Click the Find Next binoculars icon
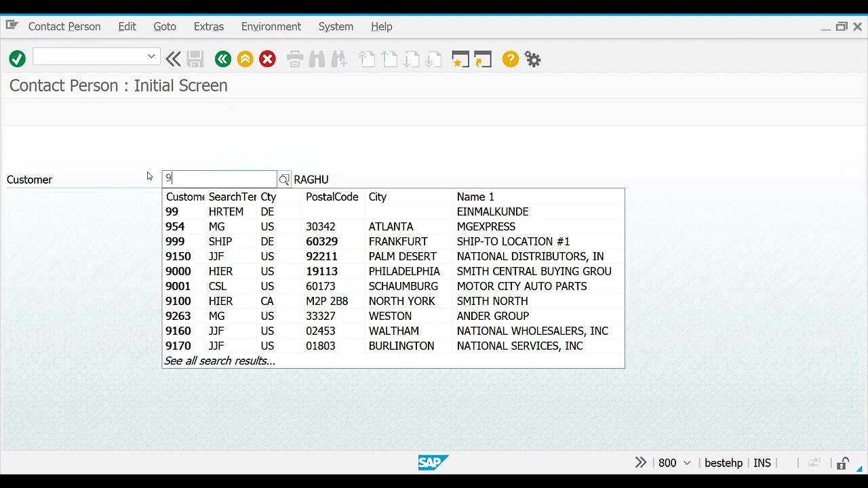Viewport: 868px width, 488px height. pos(339,59)
